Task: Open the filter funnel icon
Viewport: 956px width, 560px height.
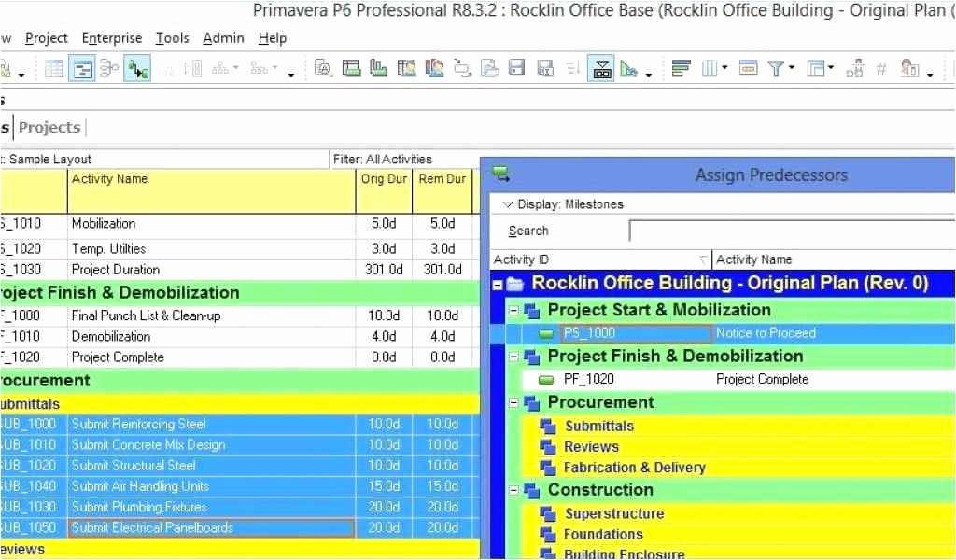Action: (775, 68)
